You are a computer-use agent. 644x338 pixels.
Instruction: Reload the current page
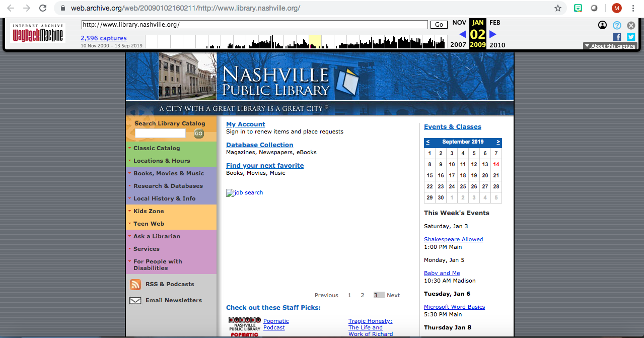[43, 8]
